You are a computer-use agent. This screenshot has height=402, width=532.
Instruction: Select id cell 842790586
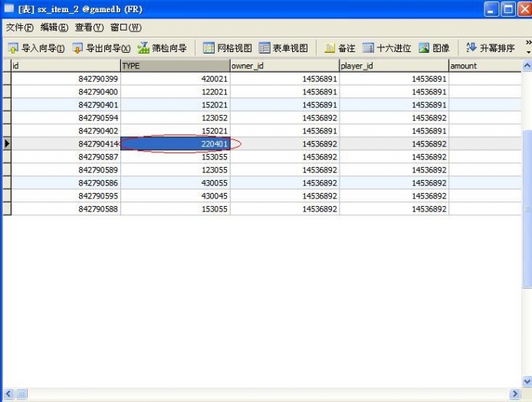point(66,183)
